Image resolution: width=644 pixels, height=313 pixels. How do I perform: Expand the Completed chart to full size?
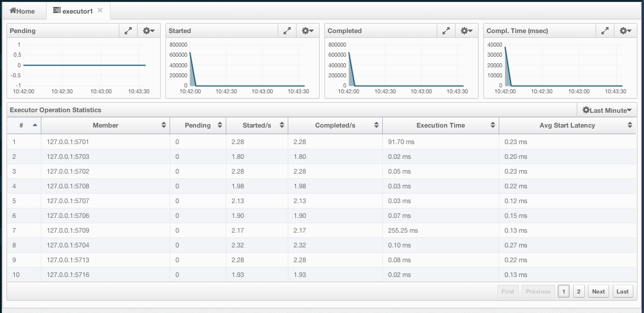[446, 31]
